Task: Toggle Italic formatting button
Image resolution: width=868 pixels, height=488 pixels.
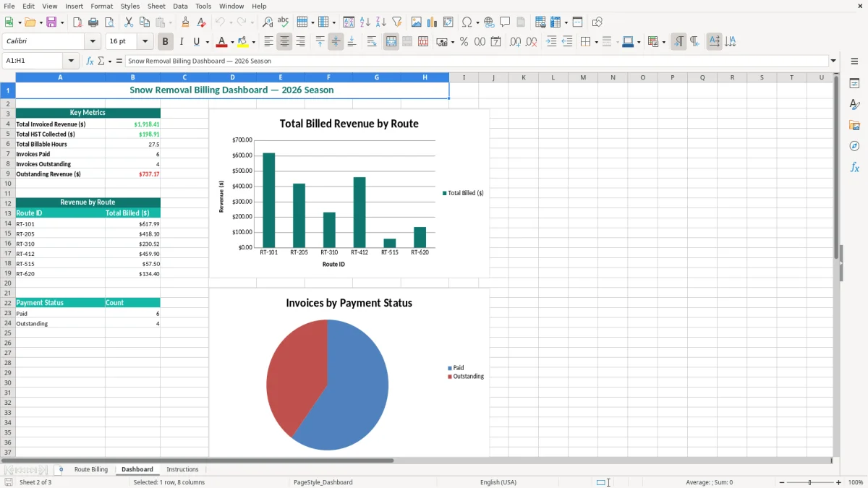Action: pos(181,42)
